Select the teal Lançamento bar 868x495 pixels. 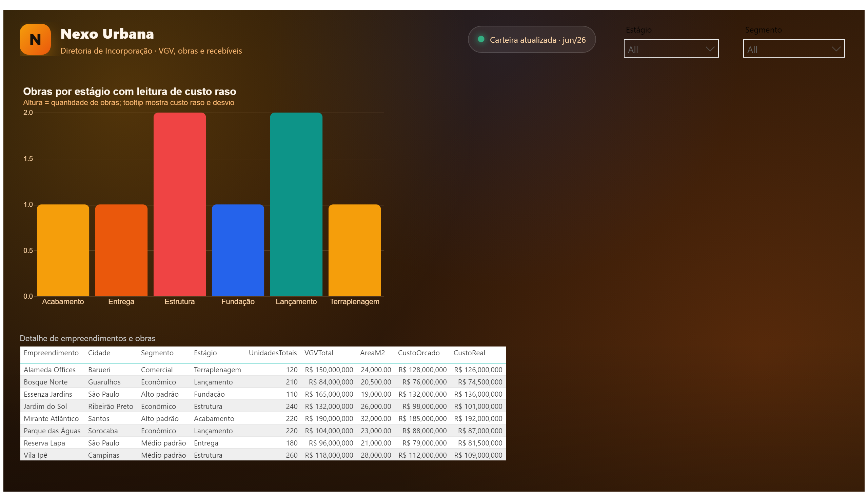[x=296, y=204]
